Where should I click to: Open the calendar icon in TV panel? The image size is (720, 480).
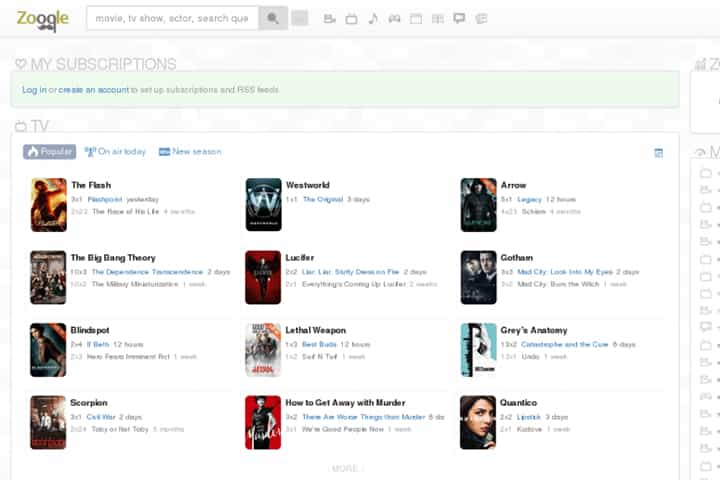click(x=658, y=153)
